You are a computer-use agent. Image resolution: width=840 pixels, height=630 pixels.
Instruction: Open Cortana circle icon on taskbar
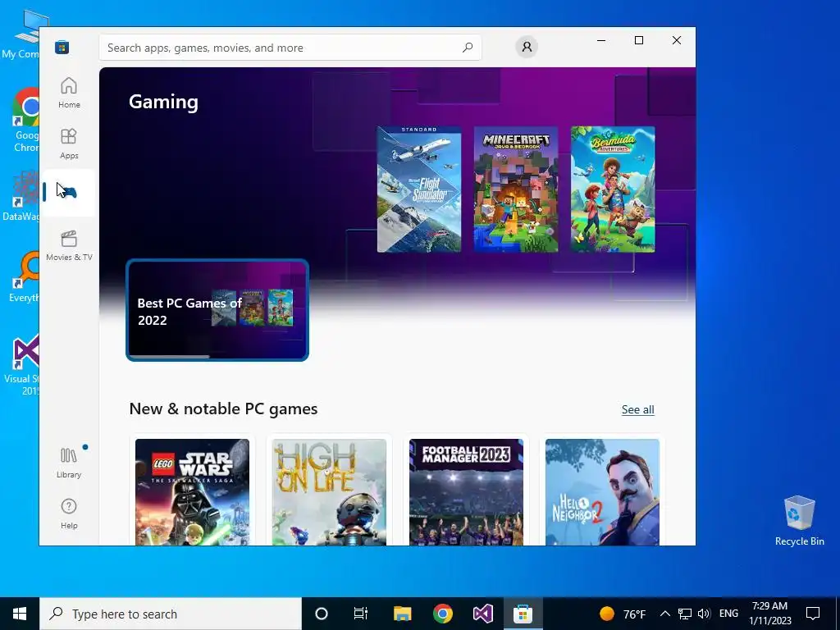(322, 614)
